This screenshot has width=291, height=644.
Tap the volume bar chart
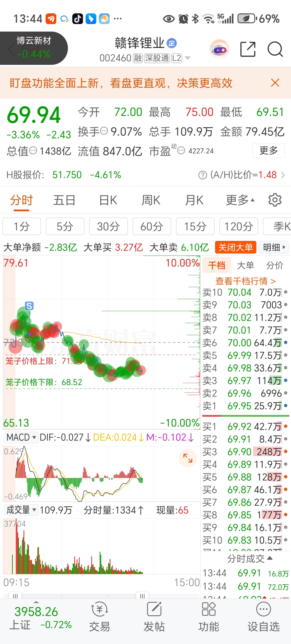tap(101, 546)
